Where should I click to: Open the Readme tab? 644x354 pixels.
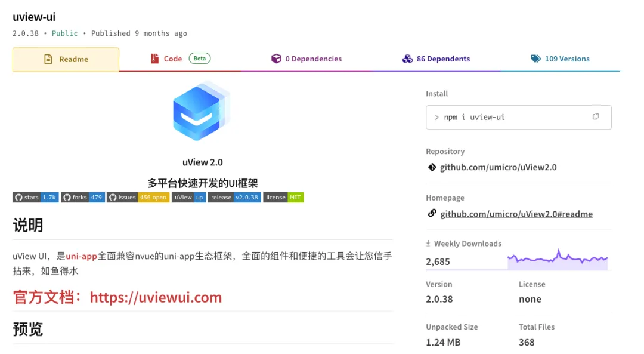point(66,59)
